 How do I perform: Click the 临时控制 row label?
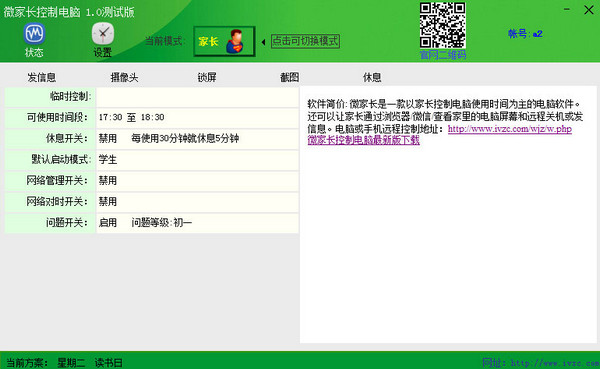(71, 96)
